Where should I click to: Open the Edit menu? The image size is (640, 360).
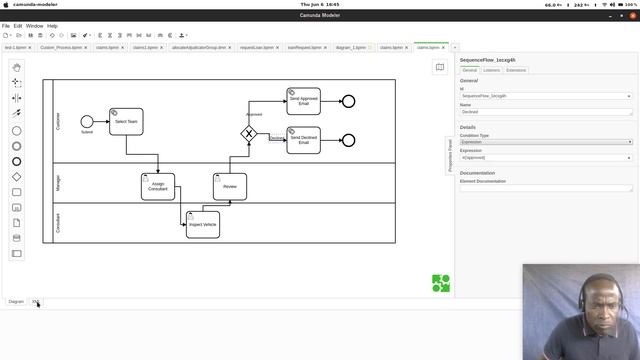point(18,26)
